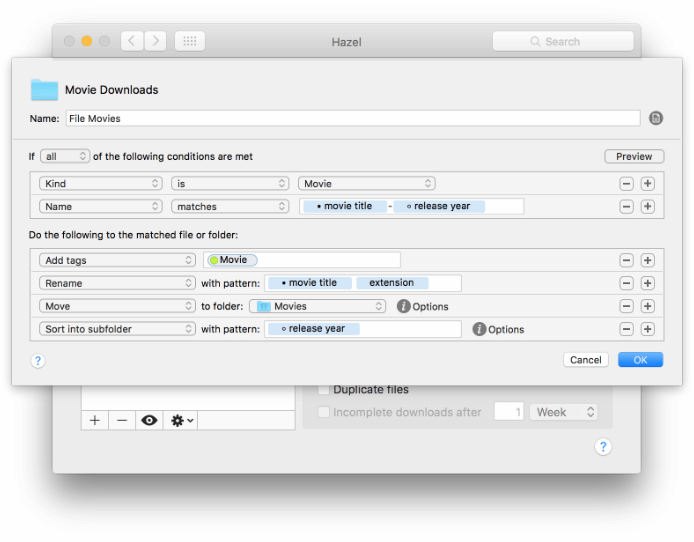The width and height of the screenshot is (694, 542).
Task: Open help in the Hazel main window
Action: (x=603, y=447)
